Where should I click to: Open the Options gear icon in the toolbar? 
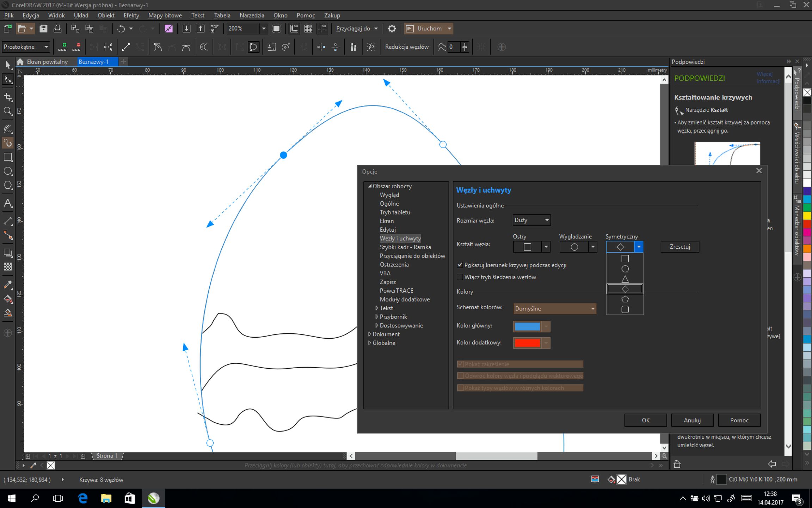coord(392,29)
